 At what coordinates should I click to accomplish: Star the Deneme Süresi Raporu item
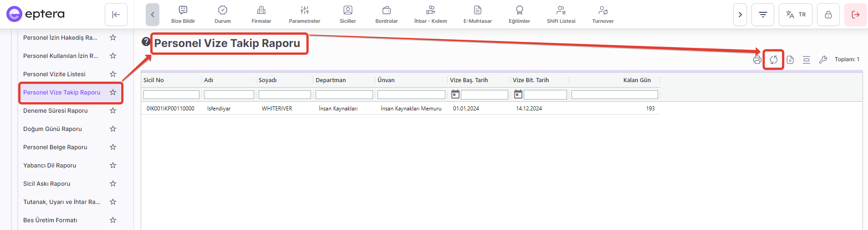tap(113, 110)
